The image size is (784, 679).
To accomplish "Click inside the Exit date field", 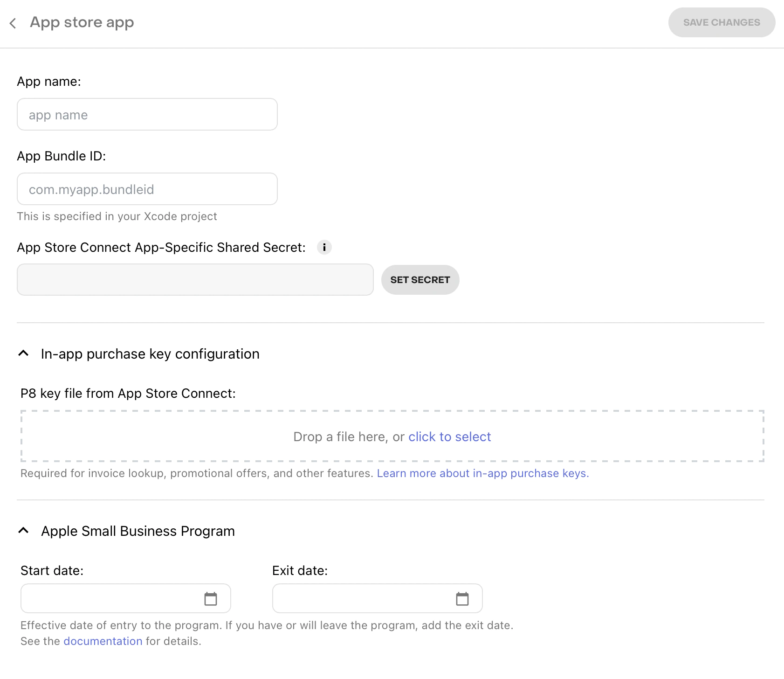I will point(361,598).
